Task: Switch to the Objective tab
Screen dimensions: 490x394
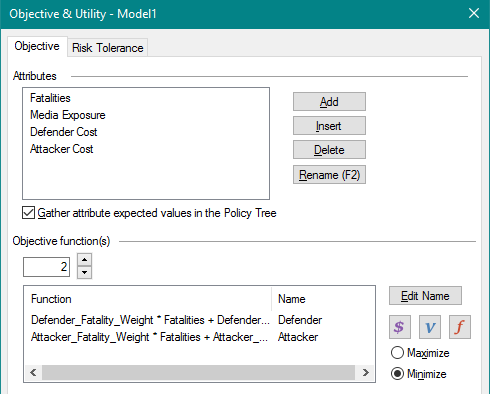Action: [x=37, y=46]
